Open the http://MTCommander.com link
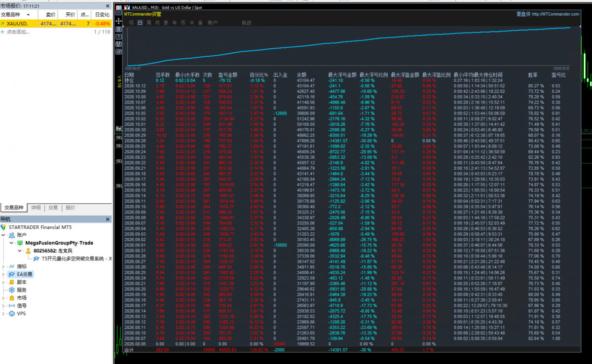This screenshot has width=592, height=364. pos(555,14)
